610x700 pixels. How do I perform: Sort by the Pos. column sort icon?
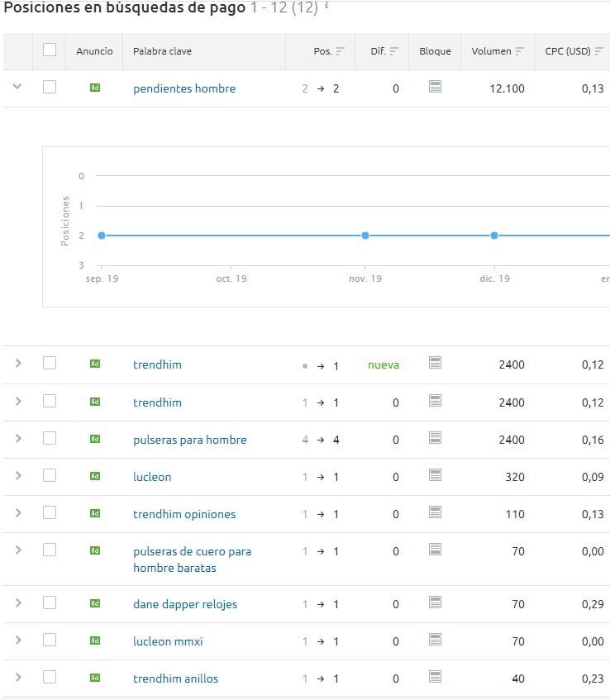pos(341,51)
